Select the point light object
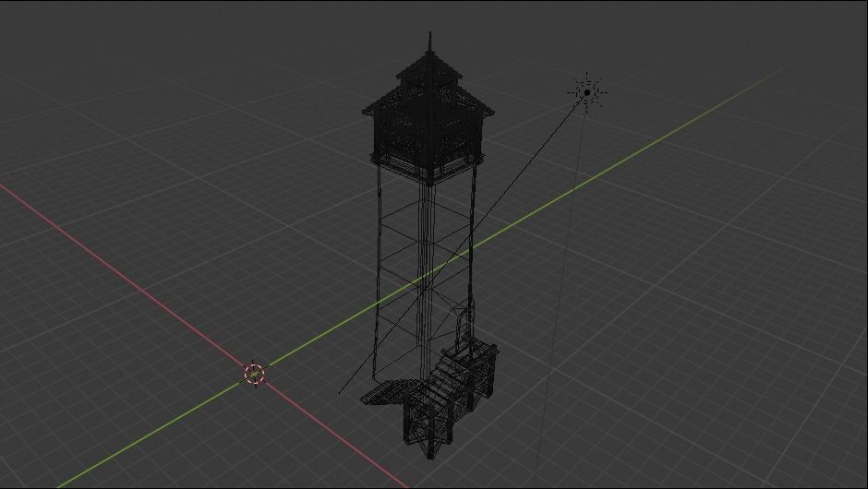Screen dimensions: 868x489 coord(586,92)
